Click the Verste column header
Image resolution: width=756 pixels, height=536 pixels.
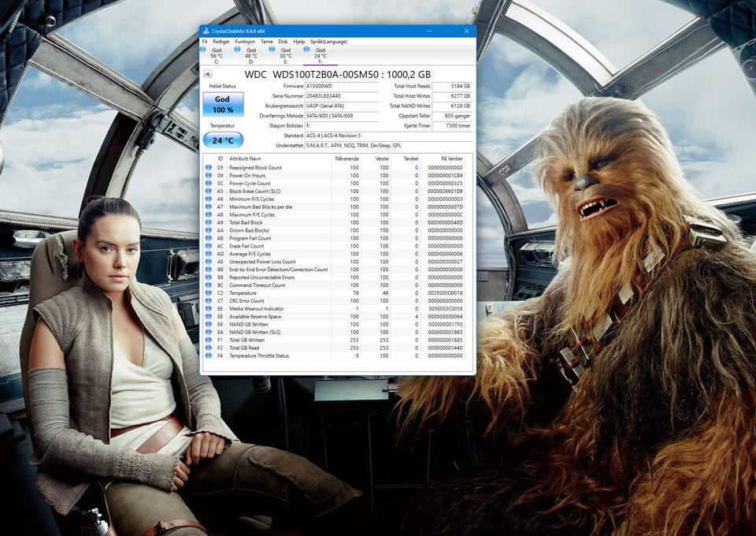[x=382, y=158]
